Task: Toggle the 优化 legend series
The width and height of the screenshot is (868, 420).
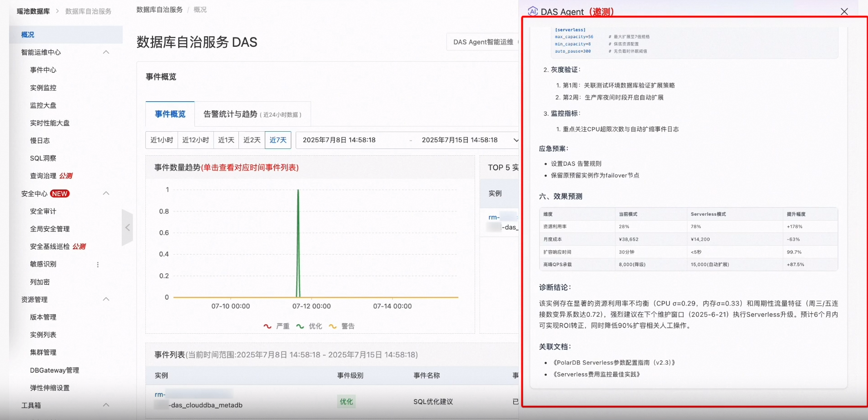Action: point(309,326)
